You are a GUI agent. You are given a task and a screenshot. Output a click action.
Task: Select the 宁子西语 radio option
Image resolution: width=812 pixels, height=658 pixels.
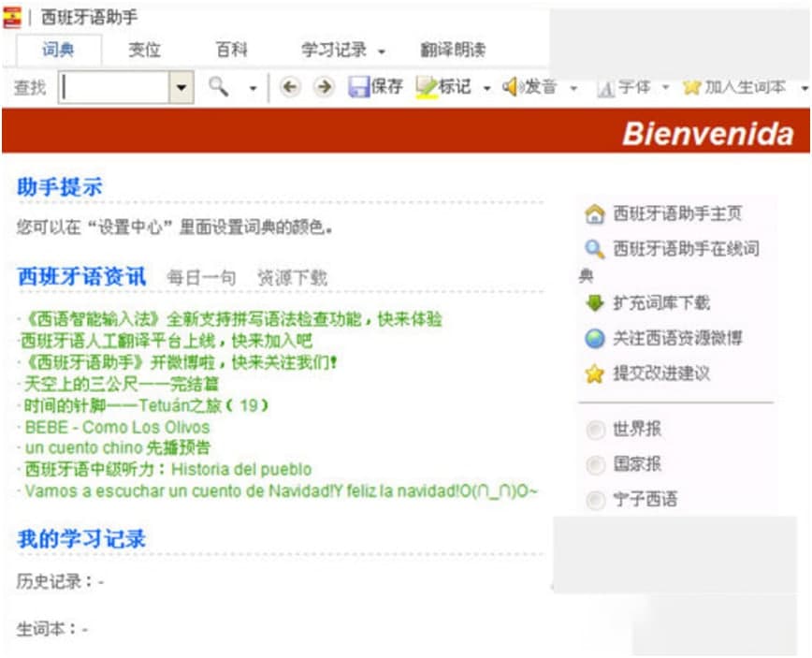(595, 501)
